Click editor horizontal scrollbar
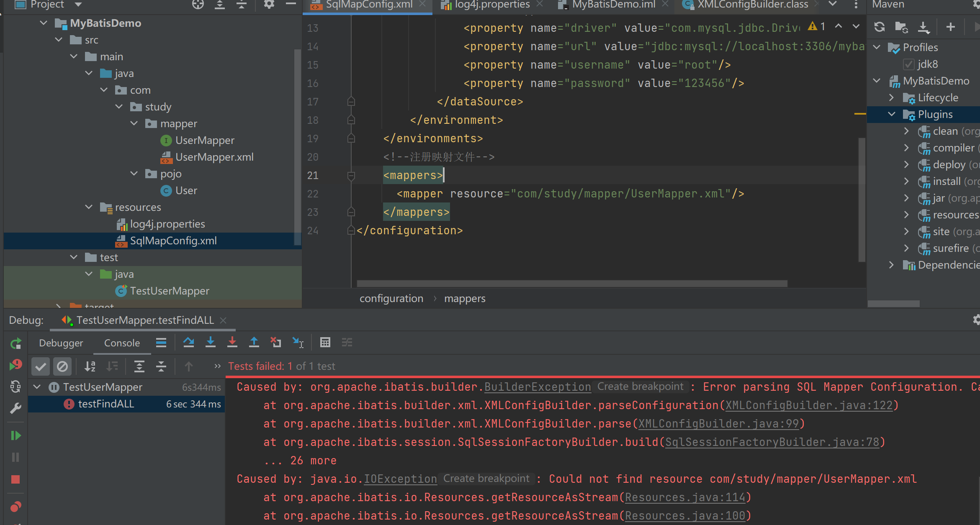This screenshot has width=980, height=525. 572,284
